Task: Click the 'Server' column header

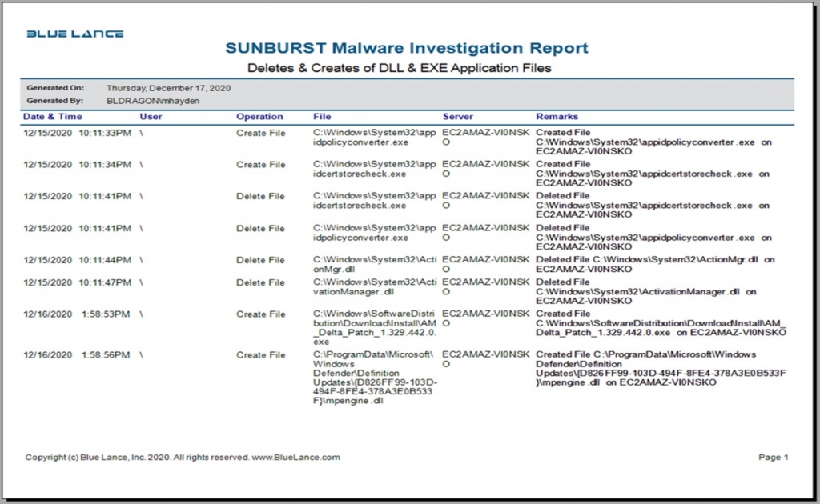Action: [457, 117]
